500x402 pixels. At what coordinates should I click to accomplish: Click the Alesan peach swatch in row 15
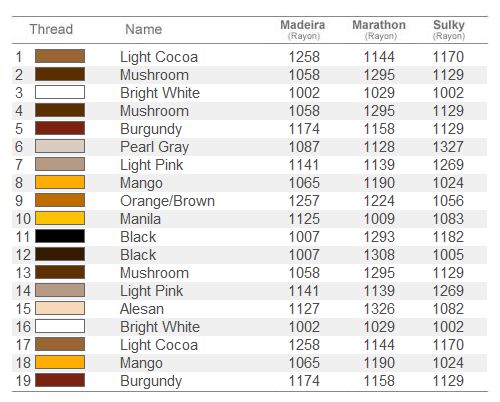(x=60, y=308)
